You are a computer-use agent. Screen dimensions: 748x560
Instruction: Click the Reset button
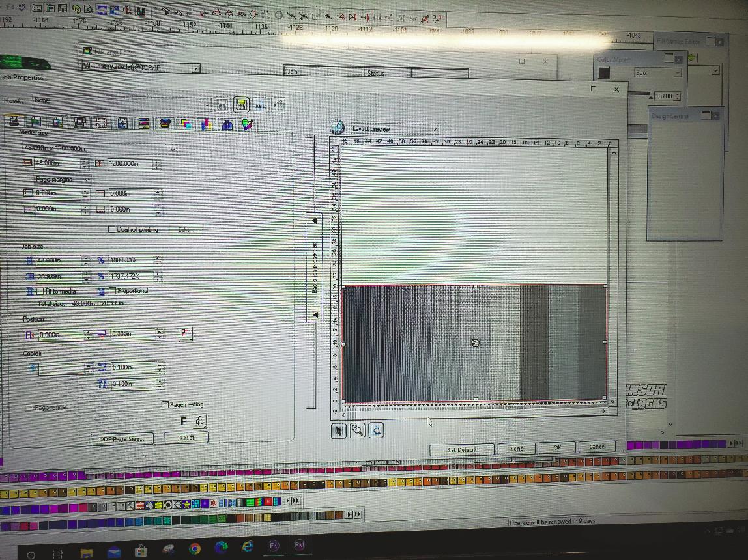(x=186, y=437)
